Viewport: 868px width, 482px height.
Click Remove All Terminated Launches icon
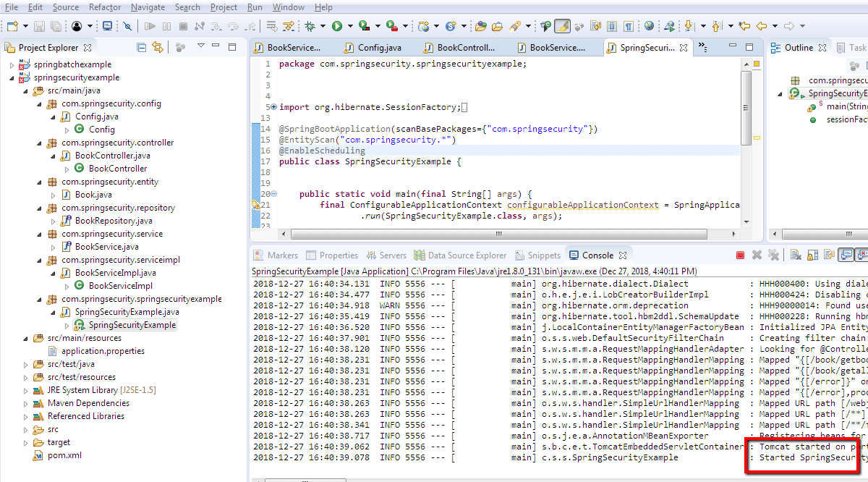click(773, 255)
